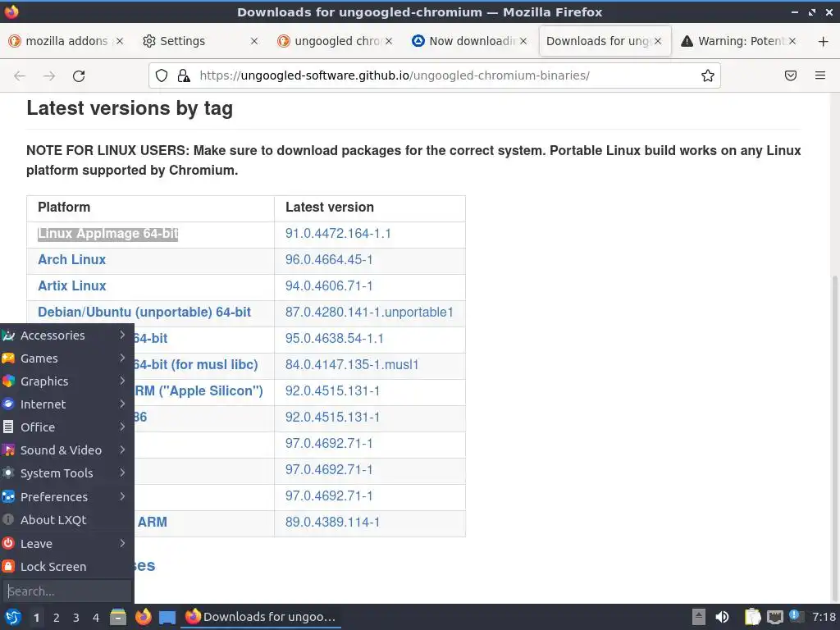
Task: Launch Firefox from the quick launch bar
Action: pyautogui.click(x=143, y=617)
